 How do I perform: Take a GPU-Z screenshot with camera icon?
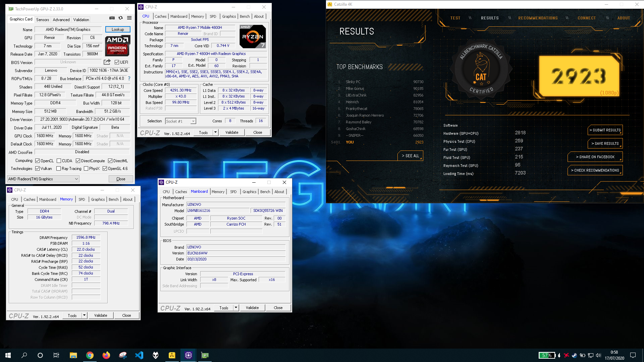point(112,18)
